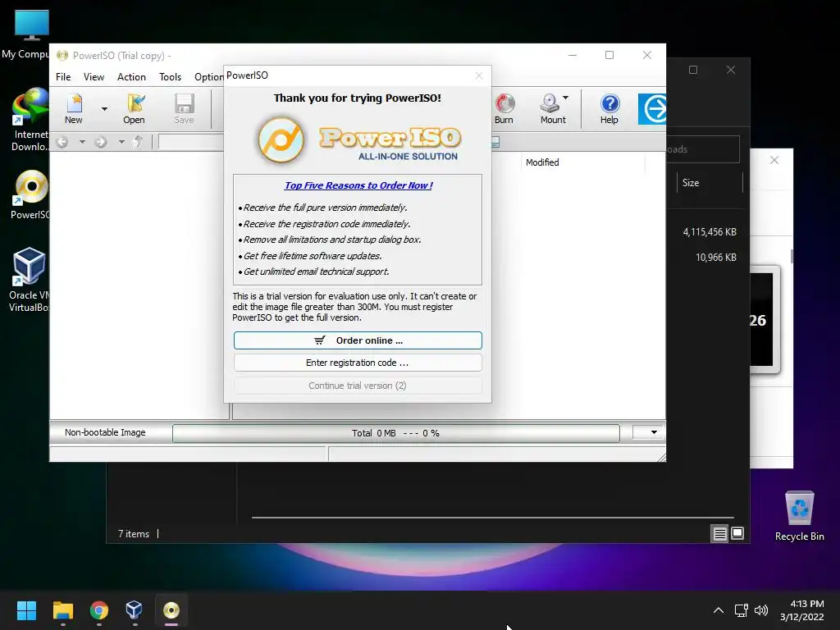Switch Explorer to large icons view
The width and height of the screenshot is (840, 630).
(x=737, y=533)
